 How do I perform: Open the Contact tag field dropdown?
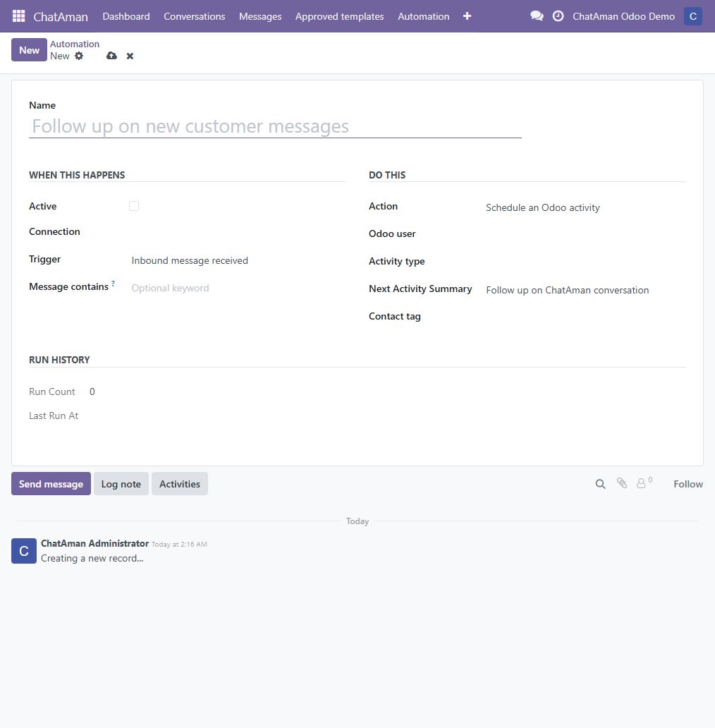585,317
